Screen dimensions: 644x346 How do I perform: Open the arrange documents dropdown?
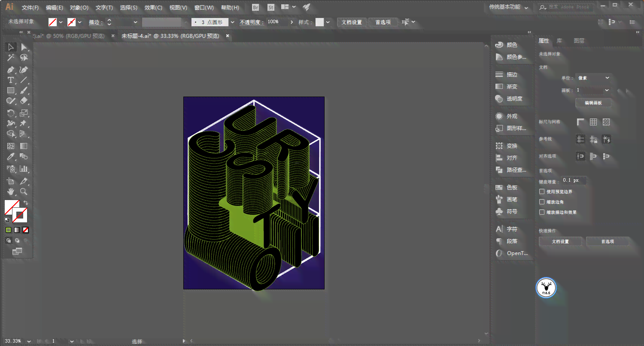289,7
